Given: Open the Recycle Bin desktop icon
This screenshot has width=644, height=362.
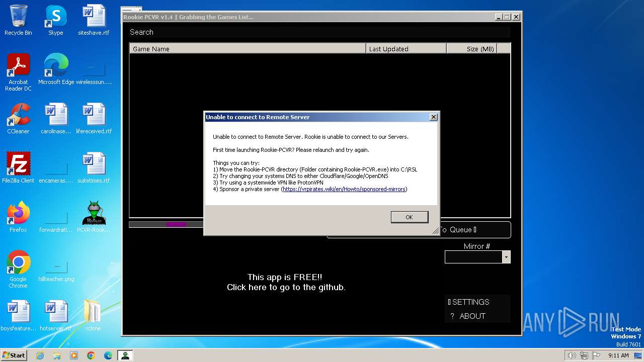Looking at the screenshot, I should coord(18,20).
